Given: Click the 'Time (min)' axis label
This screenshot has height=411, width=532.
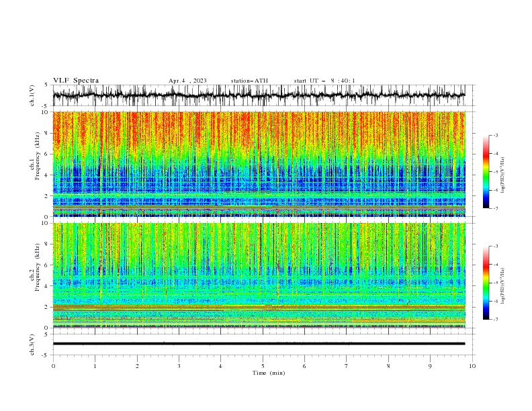Looking at the screenshot, I should (x=269, y=373).
